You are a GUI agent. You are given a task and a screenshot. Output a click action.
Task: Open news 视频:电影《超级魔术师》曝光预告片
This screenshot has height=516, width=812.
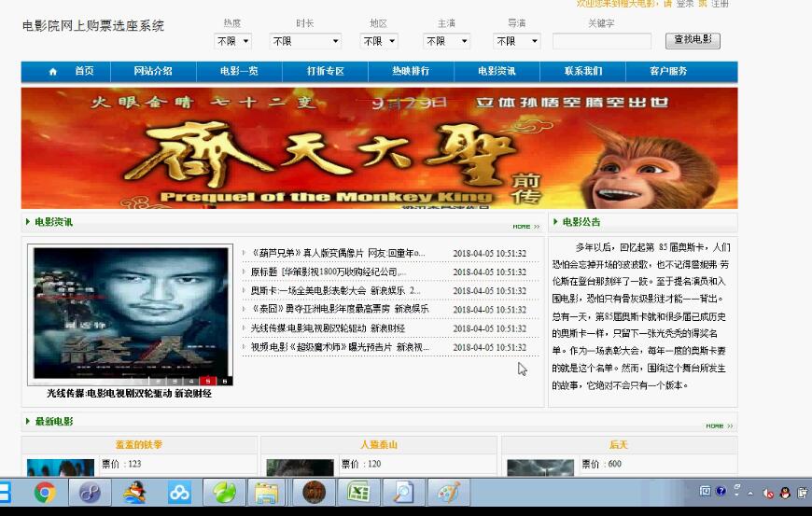click(x=340, y=347)
